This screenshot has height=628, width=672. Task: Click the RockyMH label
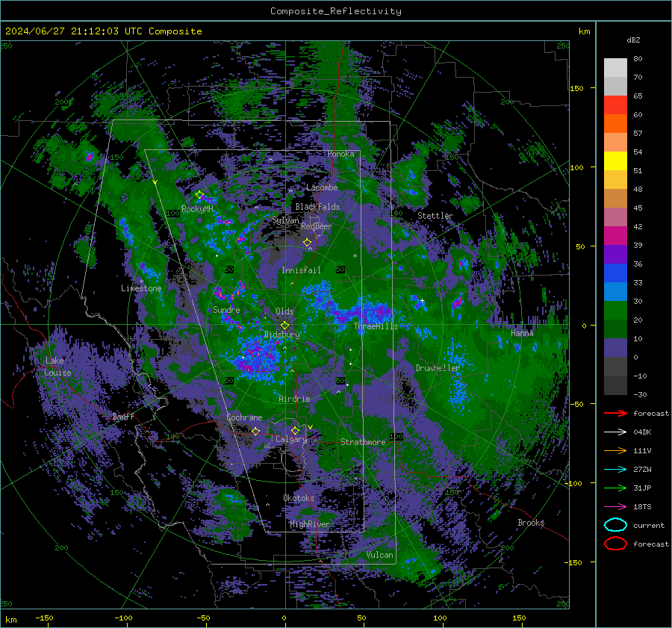pyautogui.click(x=197, y=209)
